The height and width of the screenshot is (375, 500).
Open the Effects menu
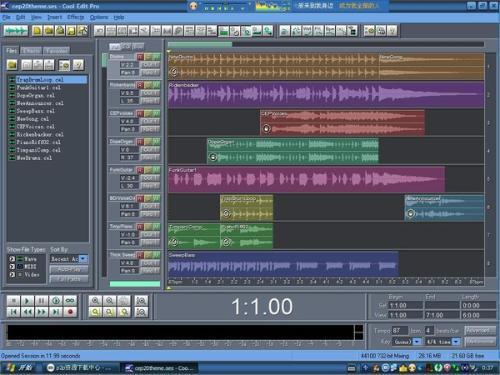tap(76, 17)
